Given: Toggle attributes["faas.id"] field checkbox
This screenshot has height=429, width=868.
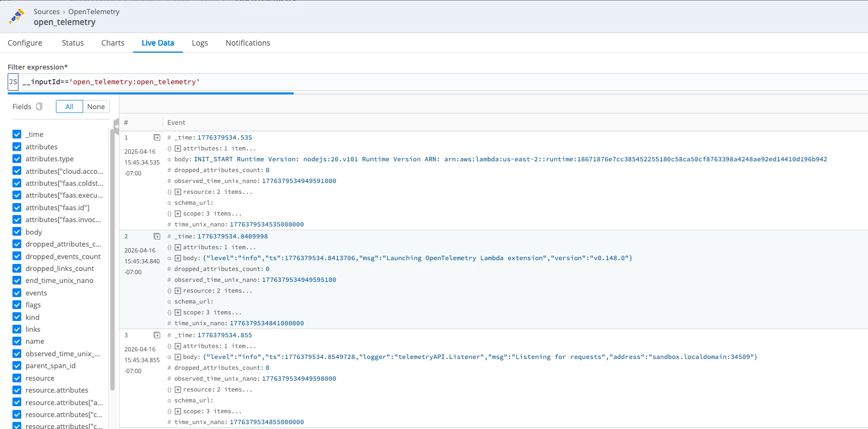Looking at the screenshot, I should pyautogui.click(x=17, y=207).
